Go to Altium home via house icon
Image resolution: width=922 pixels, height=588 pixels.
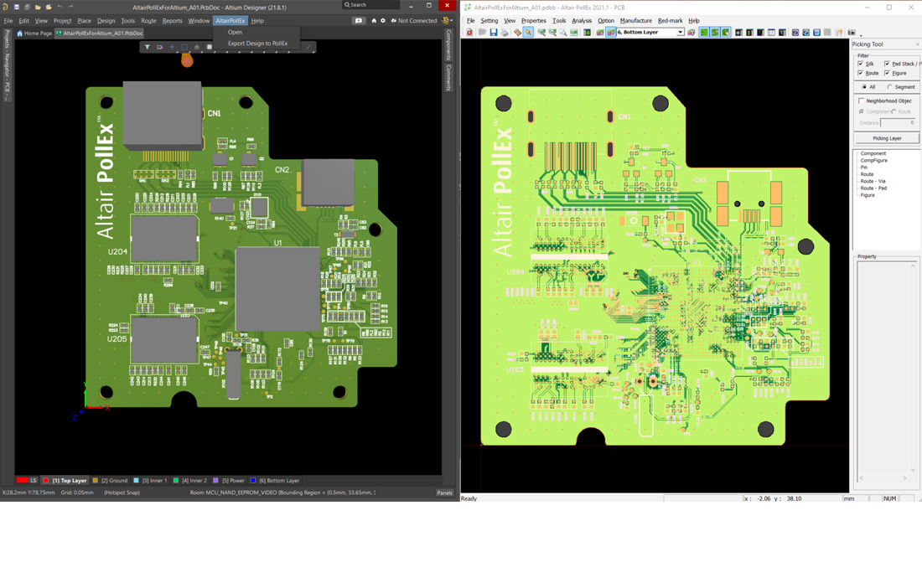click(373, 21)
